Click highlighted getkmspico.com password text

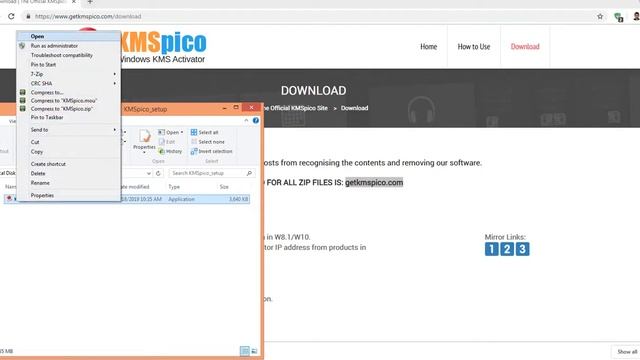[x=374, y=182]
